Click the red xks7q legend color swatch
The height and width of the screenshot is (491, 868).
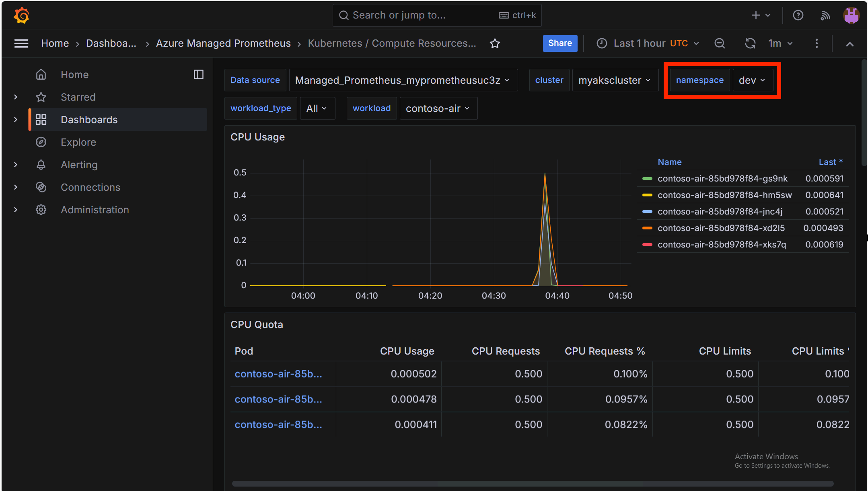pos(647,245)
